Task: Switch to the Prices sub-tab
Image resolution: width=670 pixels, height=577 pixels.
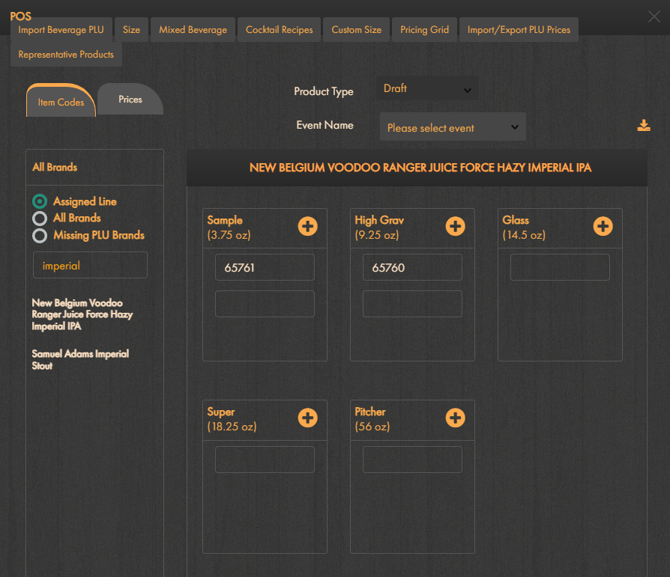Action: pos(130,100)
